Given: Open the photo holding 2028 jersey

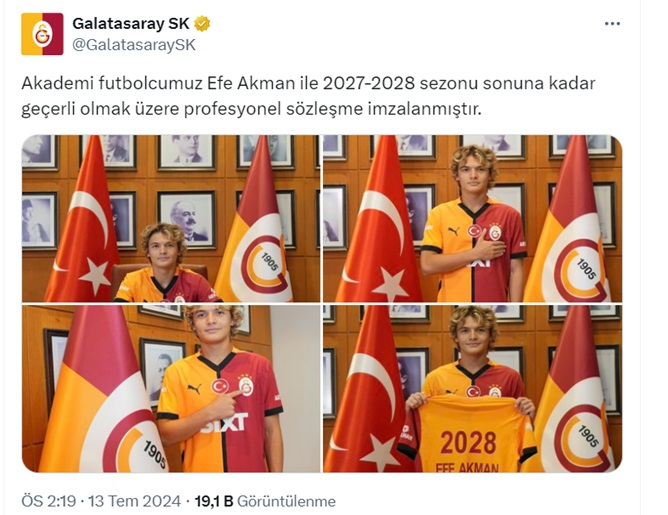Looking at the screenshot, I should tap(472, 388).
